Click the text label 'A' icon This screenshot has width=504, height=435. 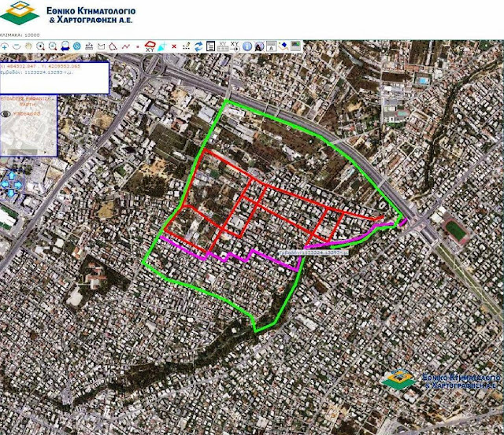click(x=271, y=46)
